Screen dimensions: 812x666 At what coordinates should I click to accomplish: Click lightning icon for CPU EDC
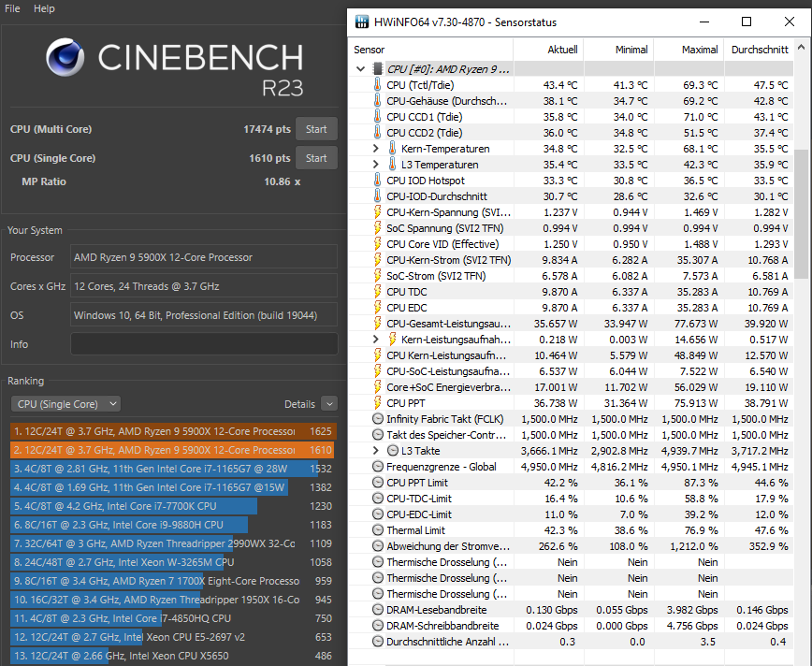pos(378,308)
